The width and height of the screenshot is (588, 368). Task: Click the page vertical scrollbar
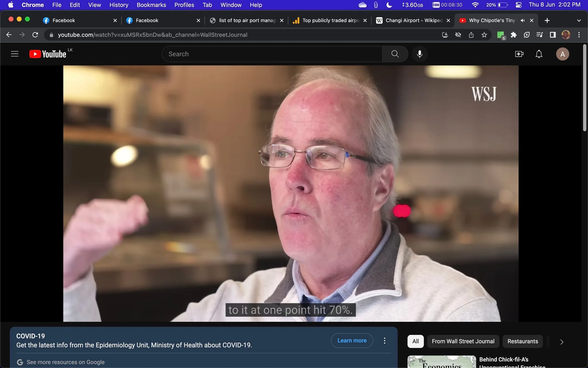[585, 88]
